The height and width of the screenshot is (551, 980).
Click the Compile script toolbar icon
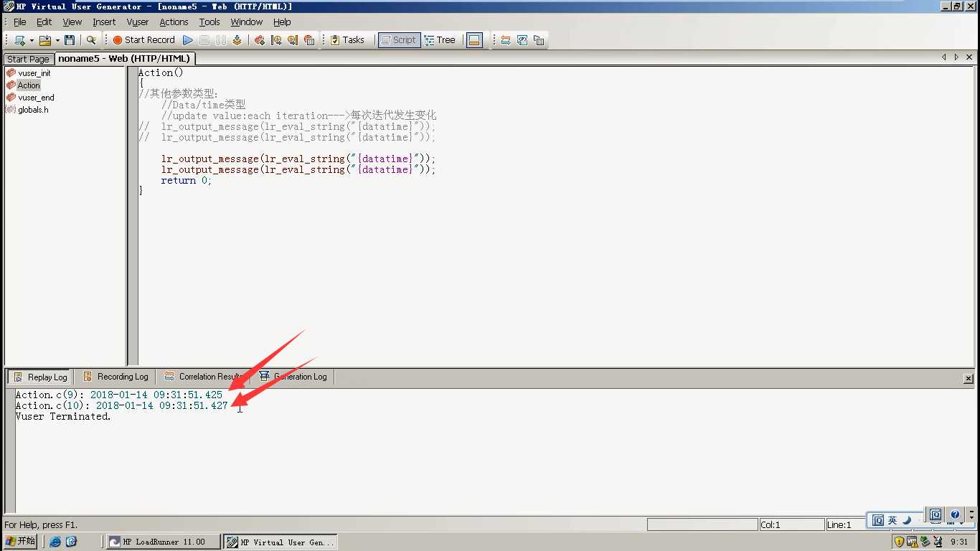(237, 40)
